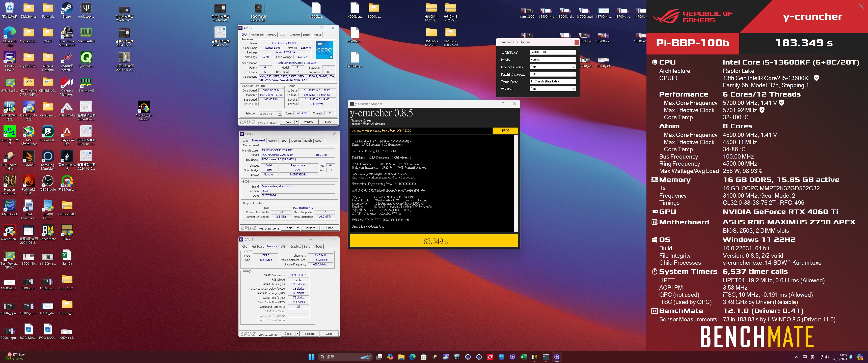Open the Recycle Bin desktop icon
The height and width of the screenshot is (363, 868).
pyautogui.click(x=9, y=10)
